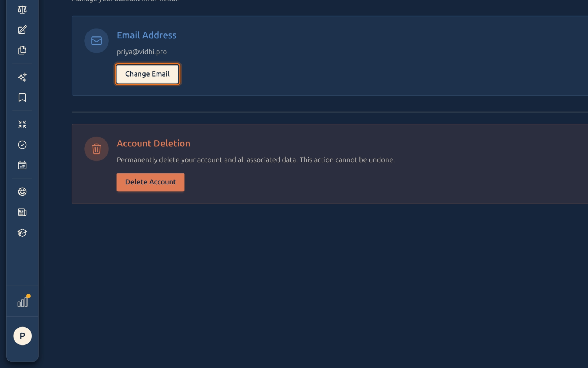
Task: Open the documents copy icon in sidebar
Action: [x=22, y=50]
